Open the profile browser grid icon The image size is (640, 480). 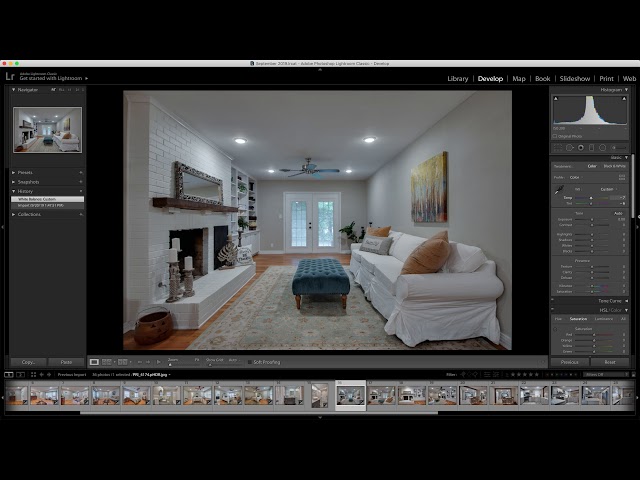click(x=622, y=177)
